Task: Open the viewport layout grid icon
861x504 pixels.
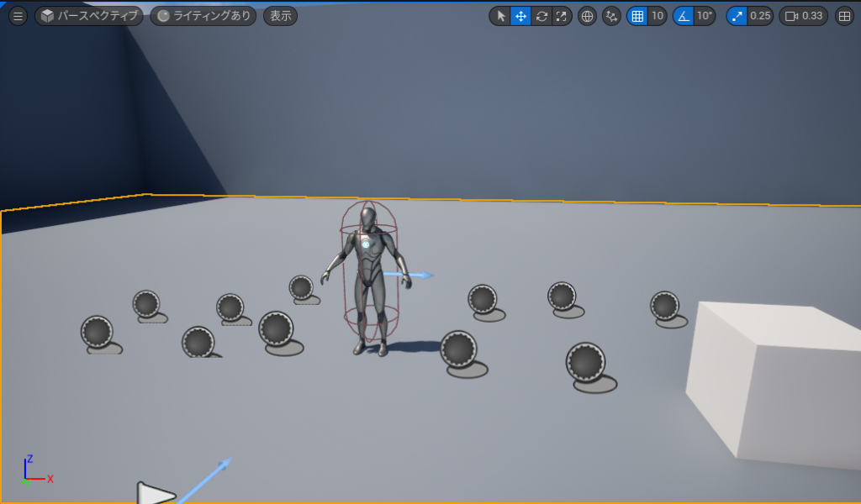Action: point(844,16)
